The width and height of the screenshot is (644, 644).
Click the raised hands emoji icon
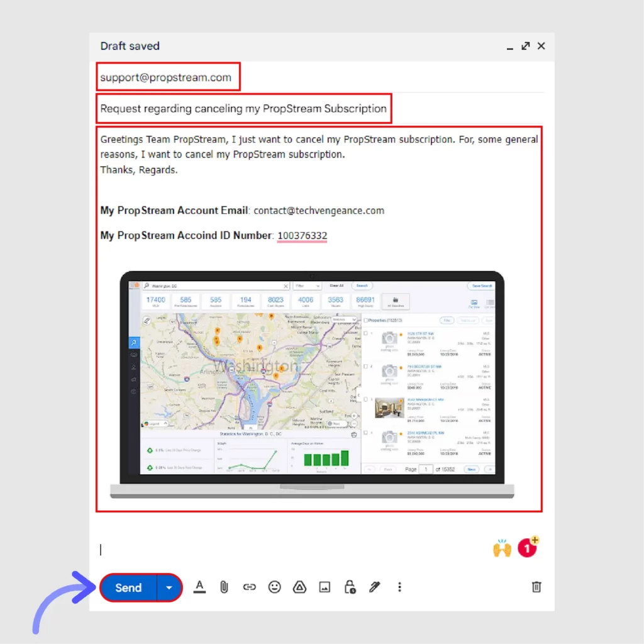pyautogui.click(x=502, y=548)
